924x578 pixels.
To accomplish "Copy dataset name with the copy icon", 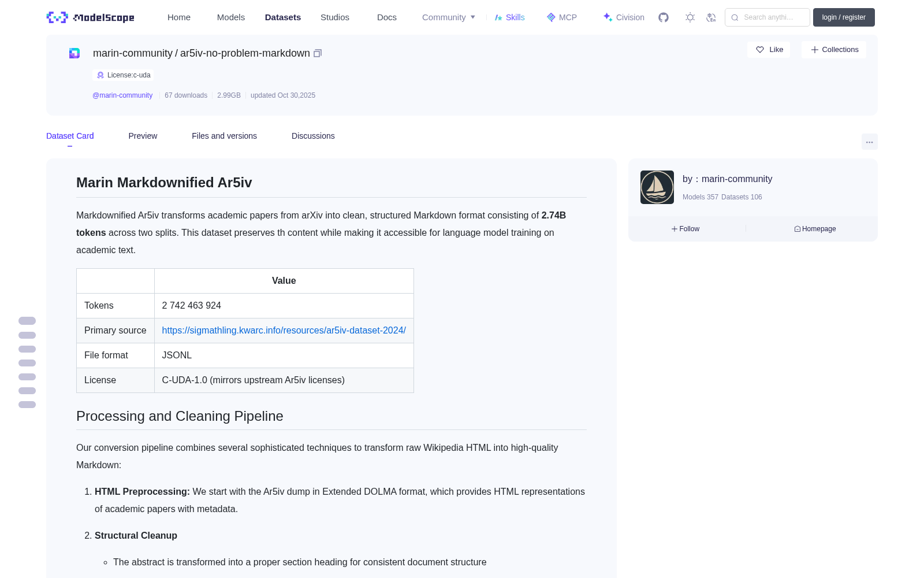I will point(318,53).
